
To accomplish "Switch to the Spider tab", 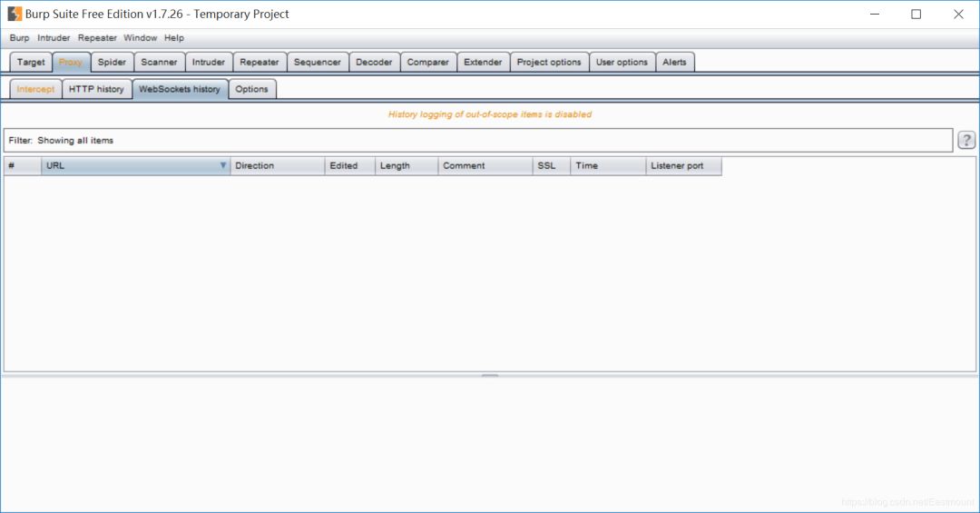I will 112,62.
